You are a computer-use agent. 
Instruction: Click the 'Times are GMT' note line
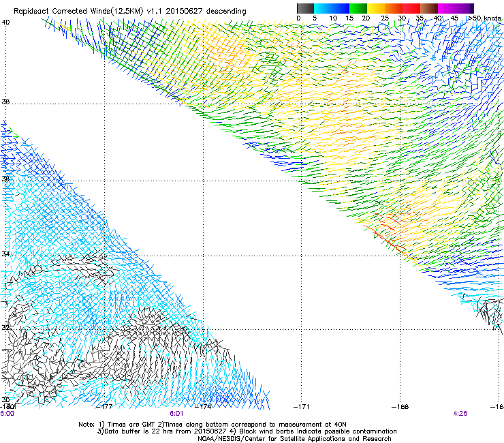pos(212,425)
